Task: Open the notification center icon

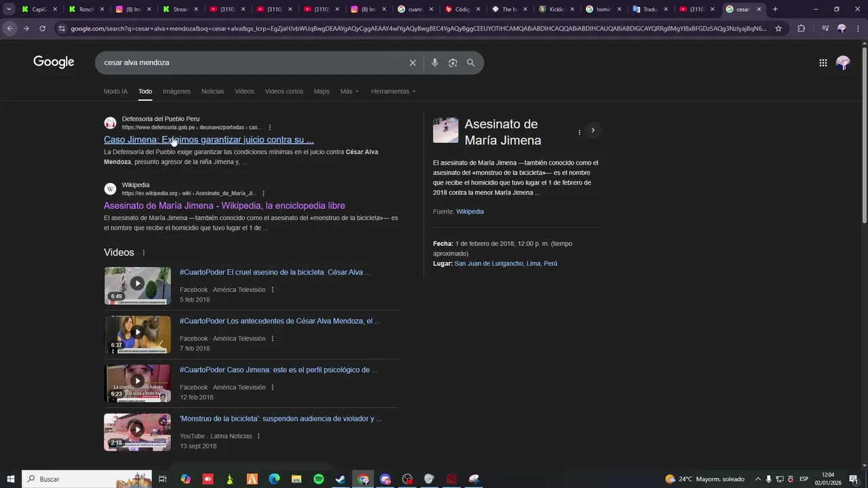Action: 854,479
